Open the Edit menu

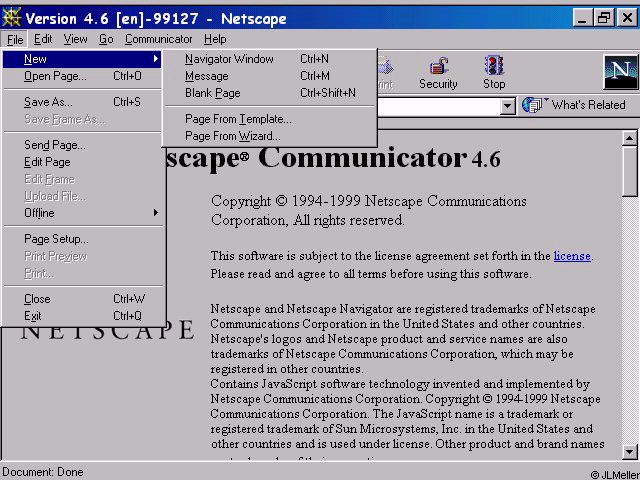point(43,39)
